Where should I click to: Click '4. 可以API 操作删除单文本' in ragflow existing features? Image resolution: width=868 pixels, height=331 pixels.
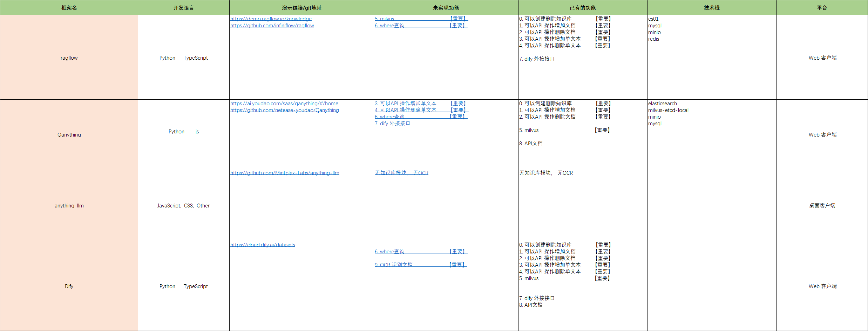pos(550,46)
